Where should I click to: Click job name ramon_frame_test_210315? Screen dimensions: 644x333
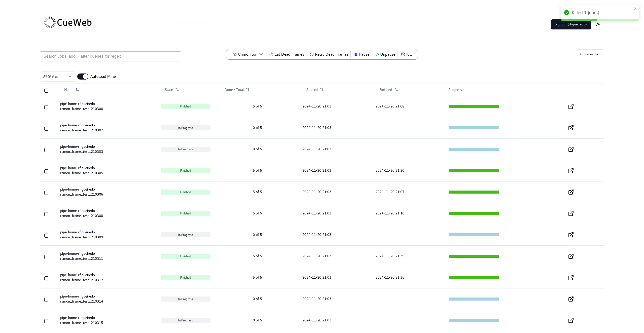tap(82, 323)
